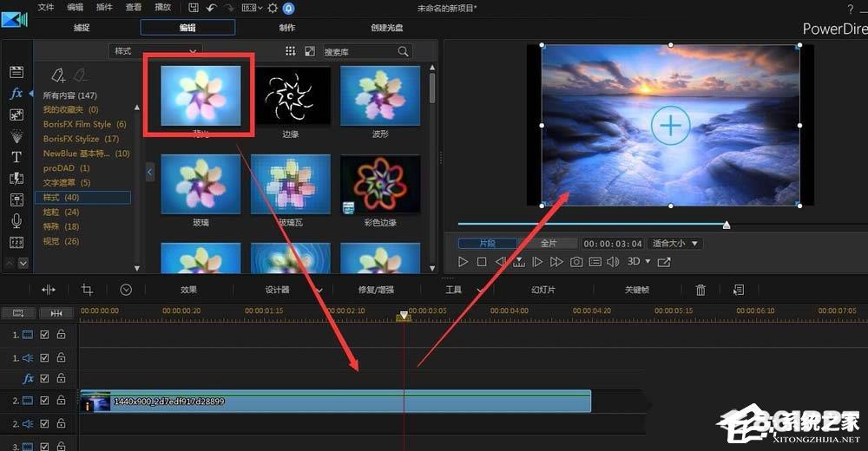Toggle video track 3 enable checkbox
The image size is (868, 451).
(x=45, y=446)
